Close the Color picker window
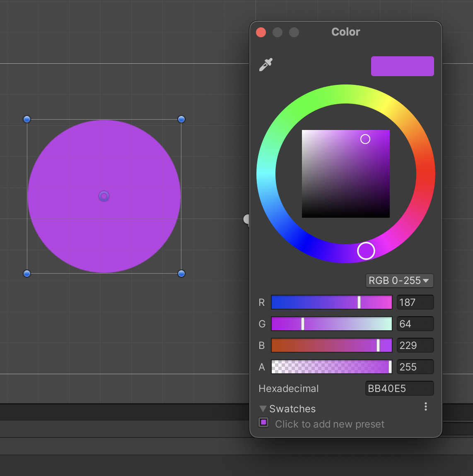Viewport: 473px width, 476px height. [x=261, y=32]
